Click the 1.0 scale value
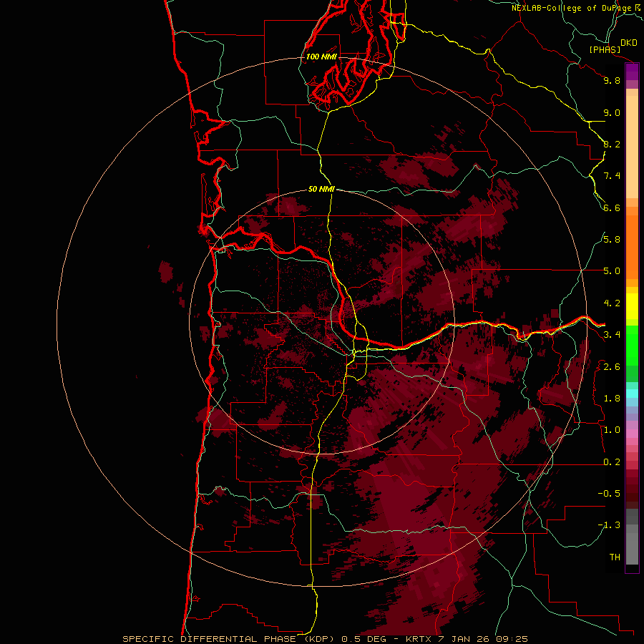This screenshot has width=644, height=644. pyautogui.click(x=612, y=430)
